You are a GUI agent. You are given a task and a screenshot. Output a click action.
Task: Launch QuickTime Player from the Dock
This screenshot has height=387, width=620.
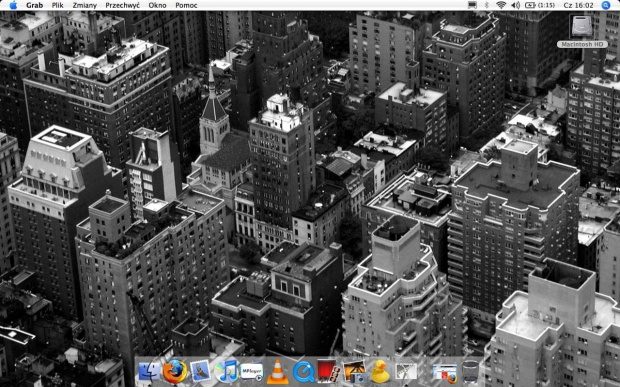[303, 372]
